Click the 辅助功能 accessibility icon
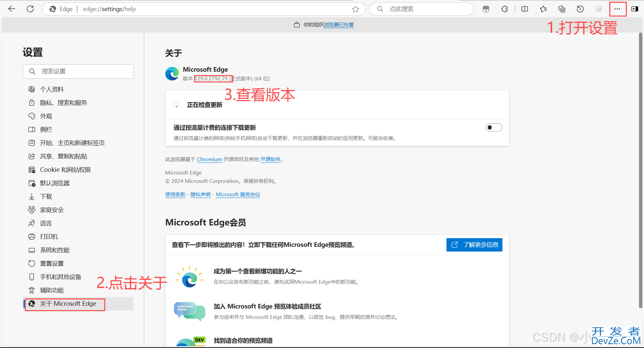Screen dimensions: 644x348 click(32, 290)
